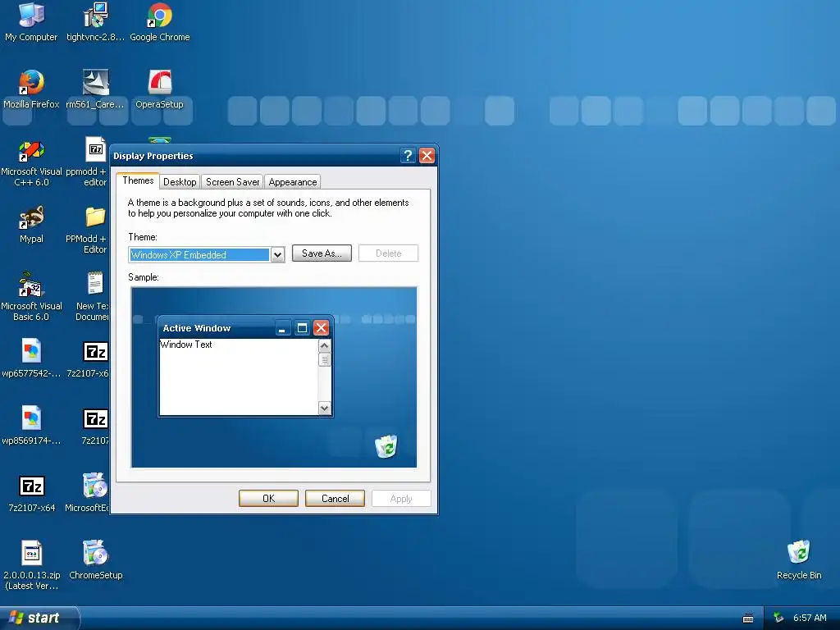Select the wp8569174 image file icon
The image size is (840, 630).
tap(31, 426)
